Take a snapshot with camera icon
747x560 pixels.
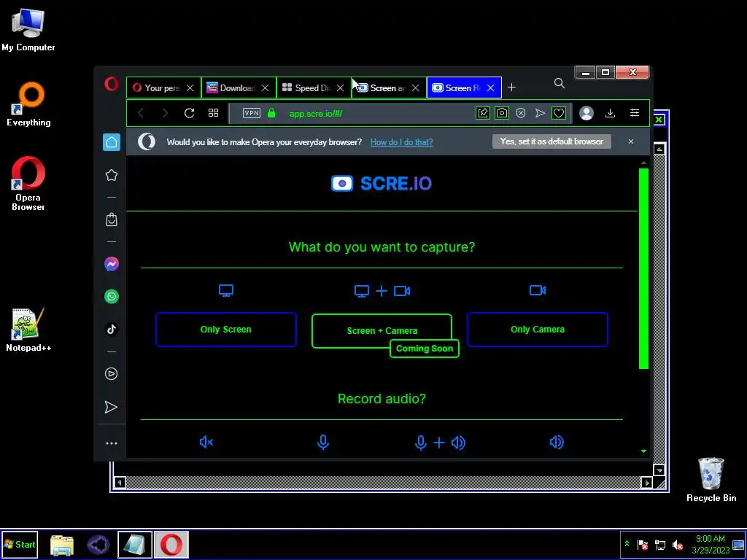[502, 113]
